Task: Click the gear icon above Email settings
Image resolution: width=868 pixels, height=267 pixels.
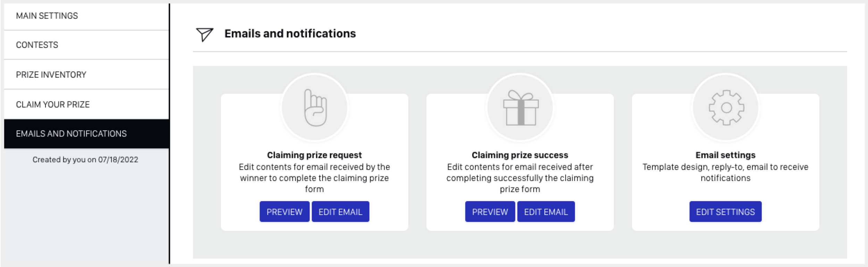Action: tap(726, 107)
